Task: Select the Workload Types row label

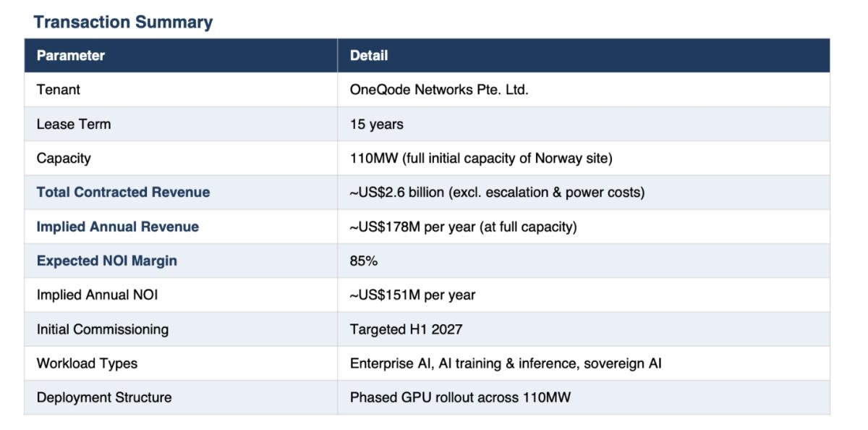Action: [x=87, y=363]
